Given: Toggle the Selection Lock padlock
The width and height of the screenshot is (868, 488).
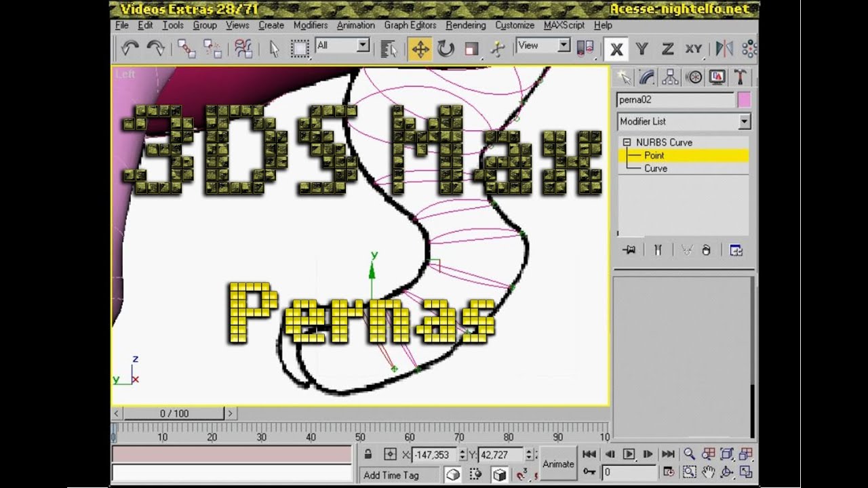Looking at the screenshot, I should click(x=368, y=454).
